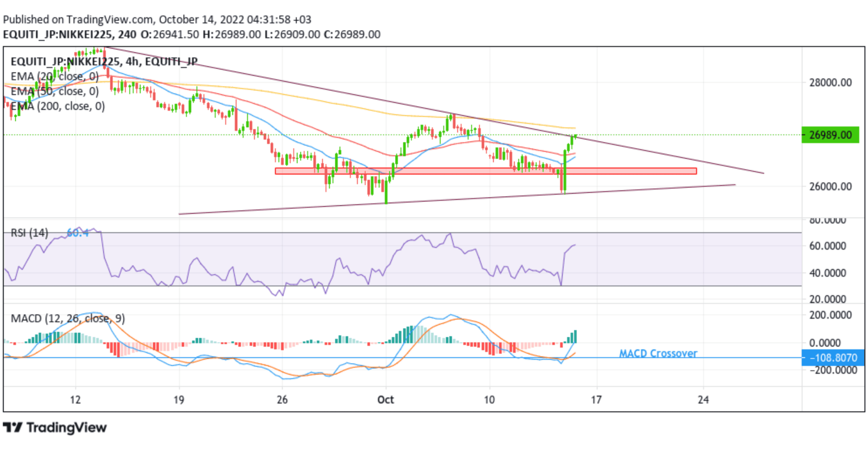Click the RSI value 60.4

(x=77, y=233)
